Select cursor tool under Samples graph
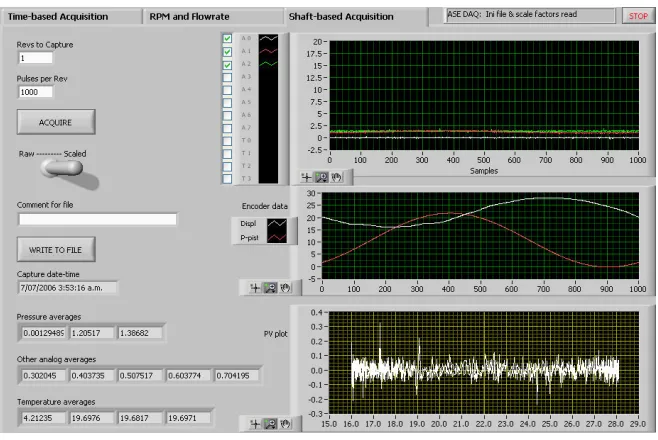 [306, 177]
